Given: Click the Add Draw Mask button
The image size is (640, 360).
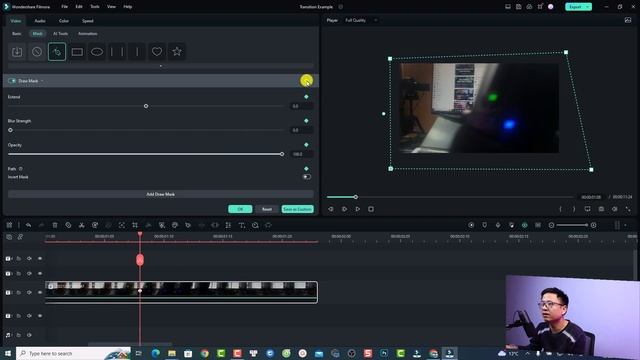Looking at the screenshot, I should click(161, 194).
